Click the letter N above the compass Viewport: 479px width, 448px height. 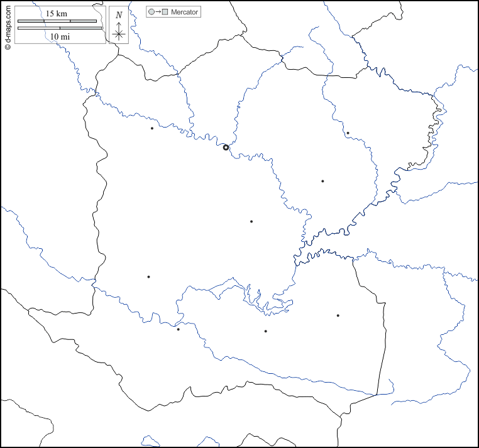click(x=119, y=14)
